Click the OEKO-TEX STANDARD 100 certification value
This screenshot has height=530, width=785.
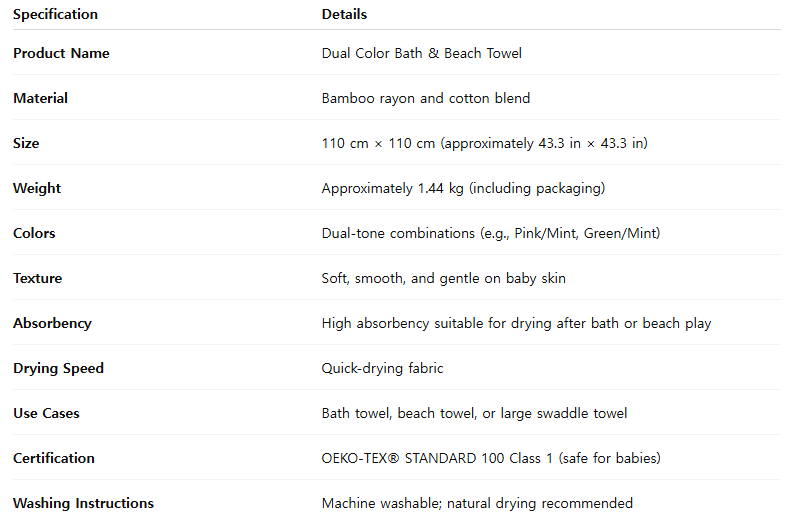pos(490,458)
